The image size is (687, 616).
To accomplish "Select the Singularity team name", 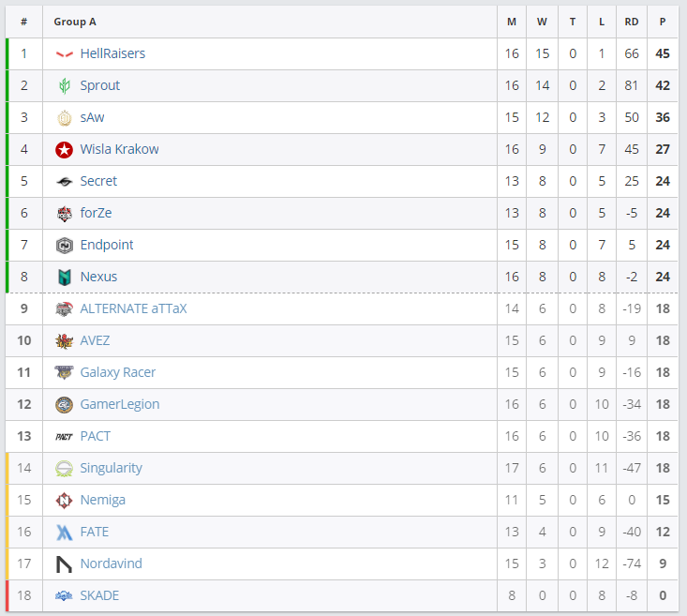I will tap(112, 468).
